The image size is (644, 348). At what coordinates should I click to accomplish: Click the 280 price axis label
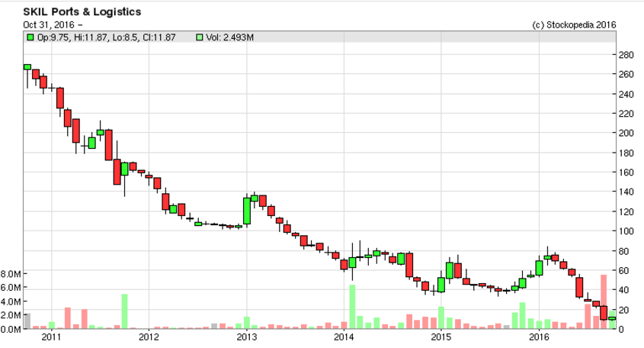[626, 55]
